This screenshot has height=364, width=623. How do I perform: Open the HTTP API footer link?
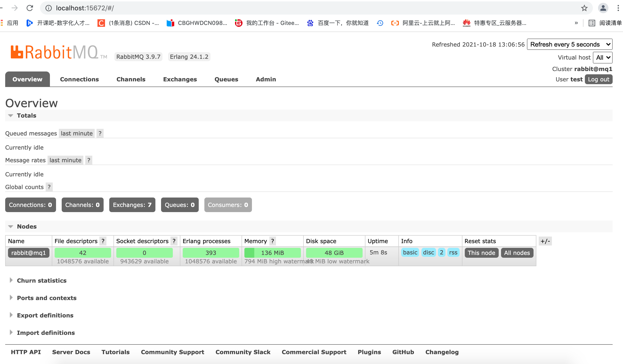26,352
